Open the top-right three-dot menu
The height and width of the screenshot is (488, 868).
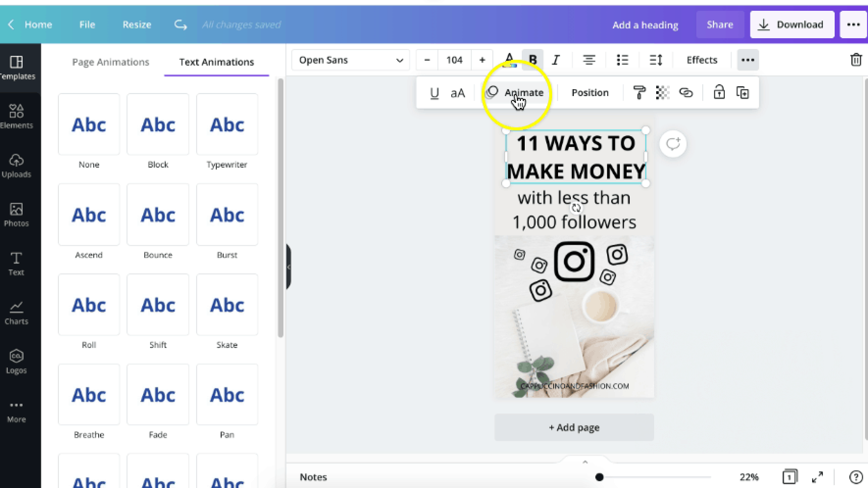coord(853,24)
